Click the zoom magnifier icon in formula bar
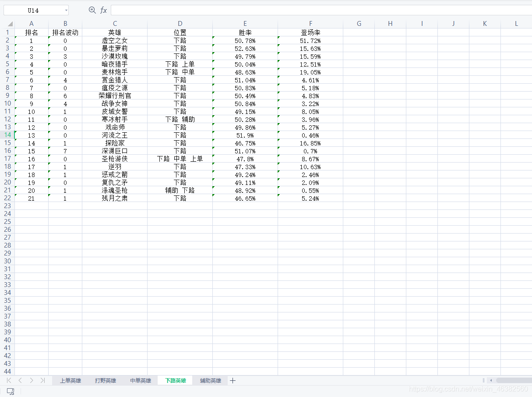532x397 pixels. click(92, 10)
